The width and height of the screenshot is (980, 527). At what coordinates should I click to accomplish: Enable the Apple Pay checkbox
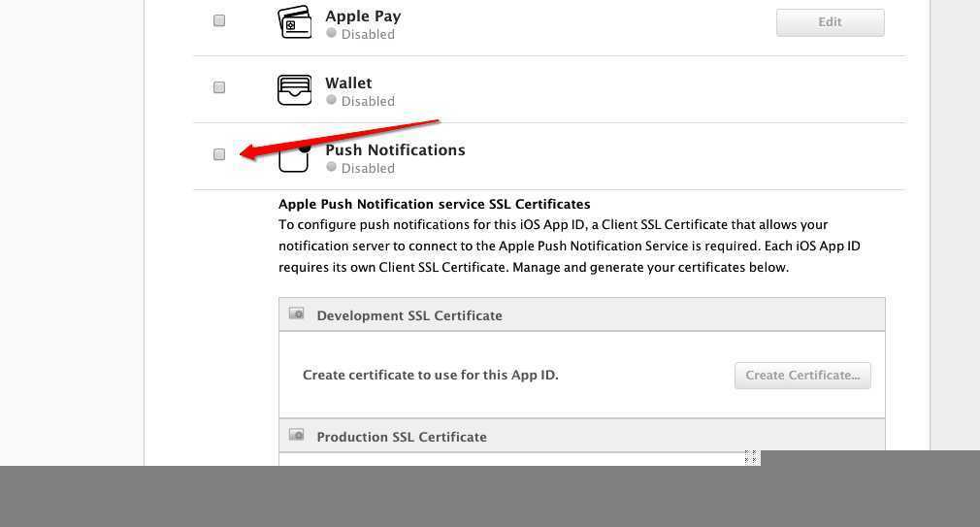click(219, 20)
